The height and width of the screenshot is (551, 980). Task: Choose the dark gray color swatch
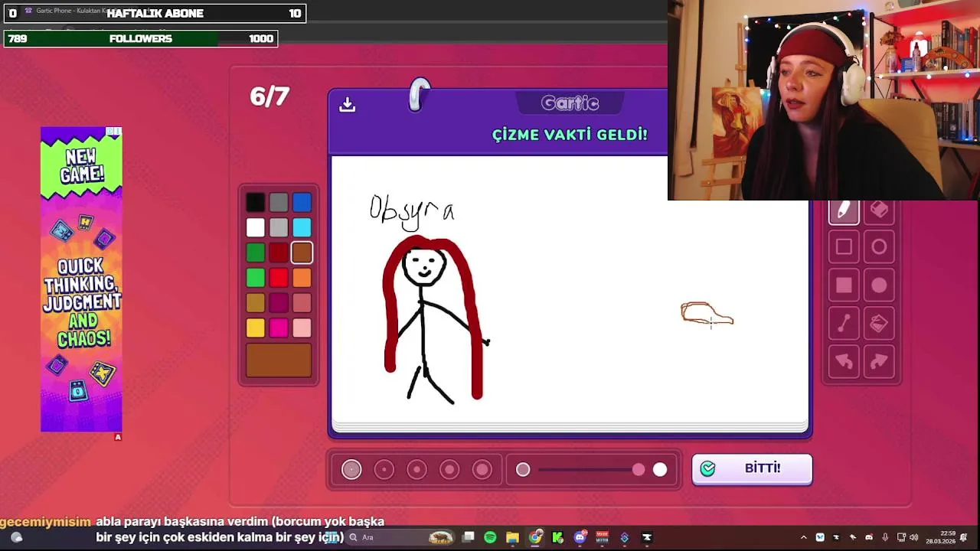tap(279, 202)
